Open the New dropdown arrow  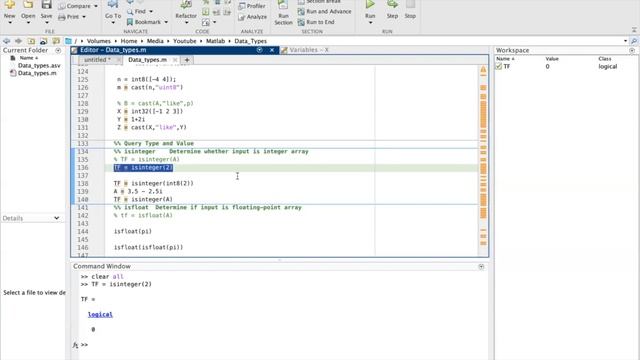pyautogui.click(x=10, y=23)
